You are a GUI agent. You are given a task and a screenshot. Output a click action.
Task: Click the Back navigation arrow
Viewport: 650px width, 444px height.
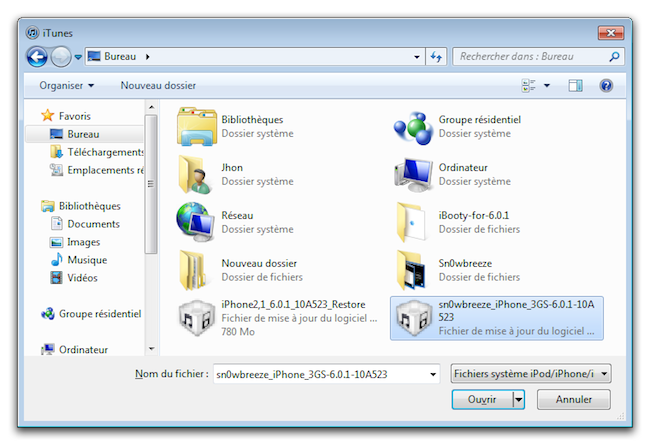(x=37, y=57)
